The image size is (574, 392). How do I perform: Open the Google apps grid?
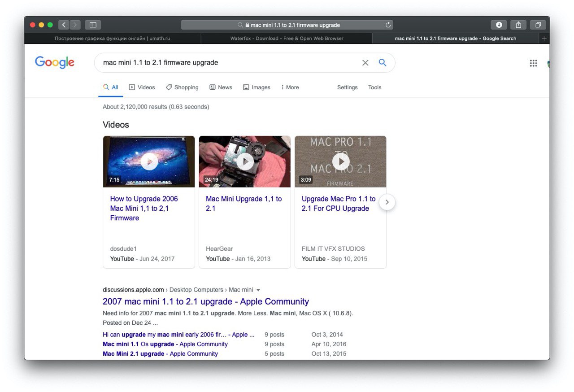pyautogui.click(x=533, y=63)
